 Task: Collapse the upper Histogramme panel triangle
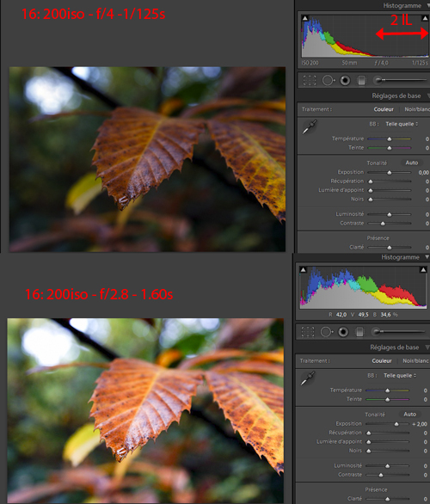click(428, 5)
